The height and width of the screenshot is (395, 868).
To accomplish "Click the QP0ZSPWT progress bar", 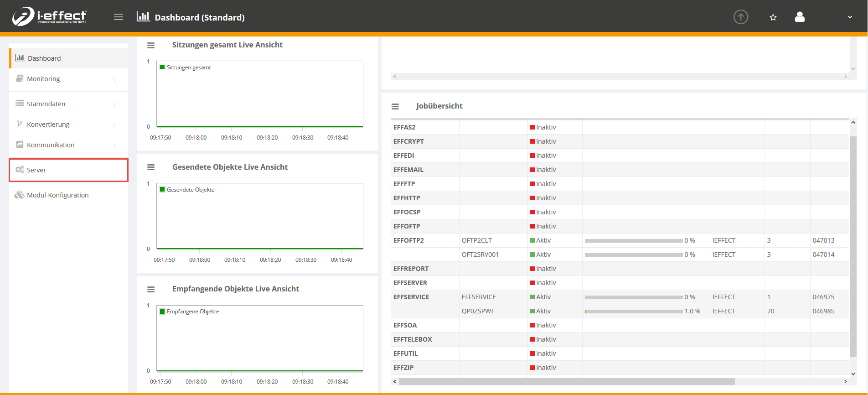I will [634, 312].
